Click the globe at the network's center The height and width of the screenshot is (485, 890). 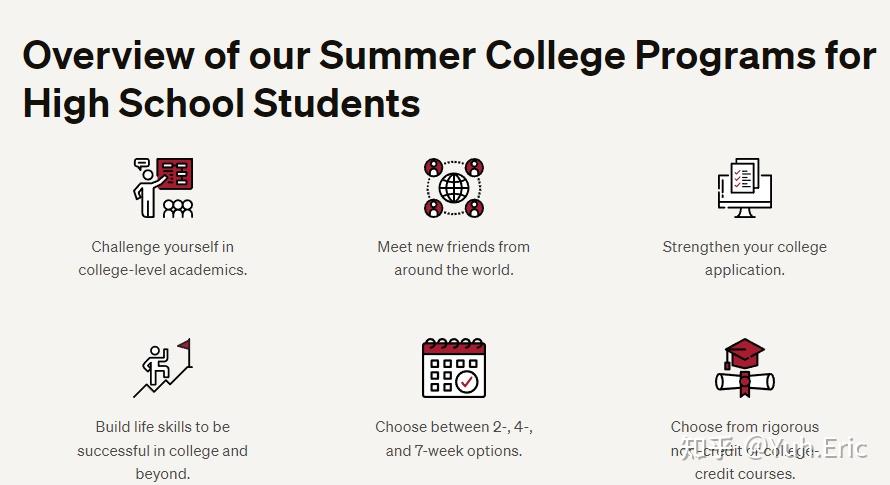454,187
